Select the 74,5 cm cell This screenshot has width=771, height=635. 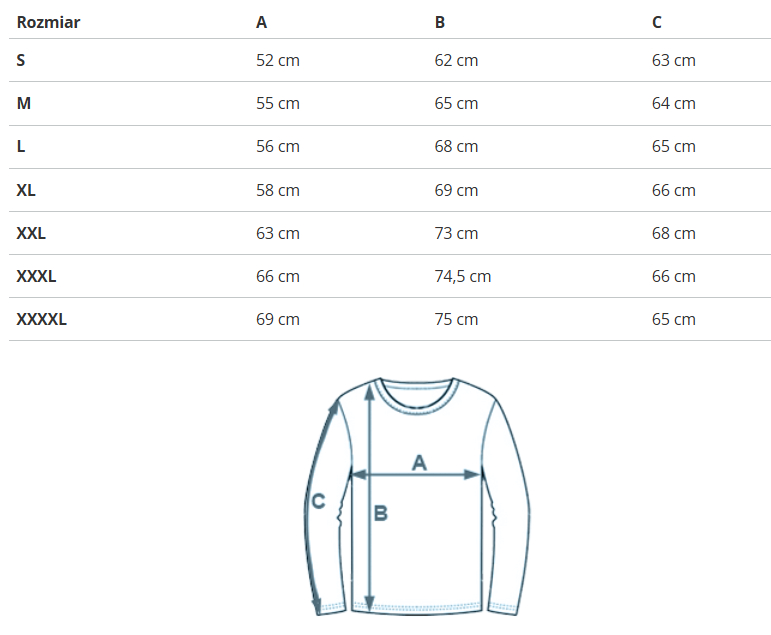[x=462, y=276]
